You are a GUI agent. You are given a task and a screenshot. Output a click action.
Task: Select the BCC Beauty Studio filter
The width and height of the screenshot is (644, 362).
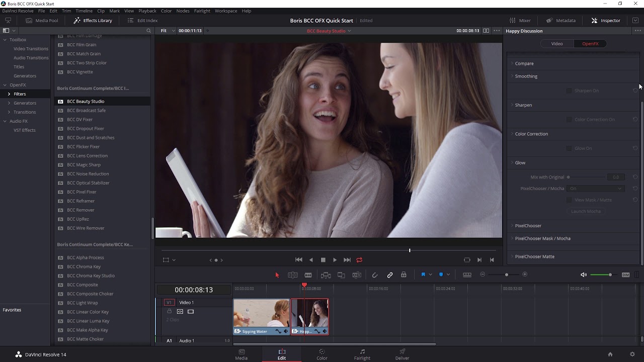click(x=102, y=102)
